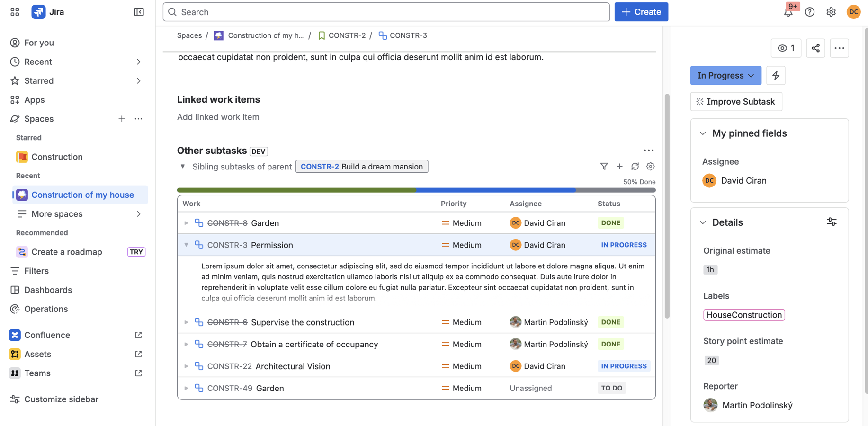Open the lightning bolt automation icon

776,75
